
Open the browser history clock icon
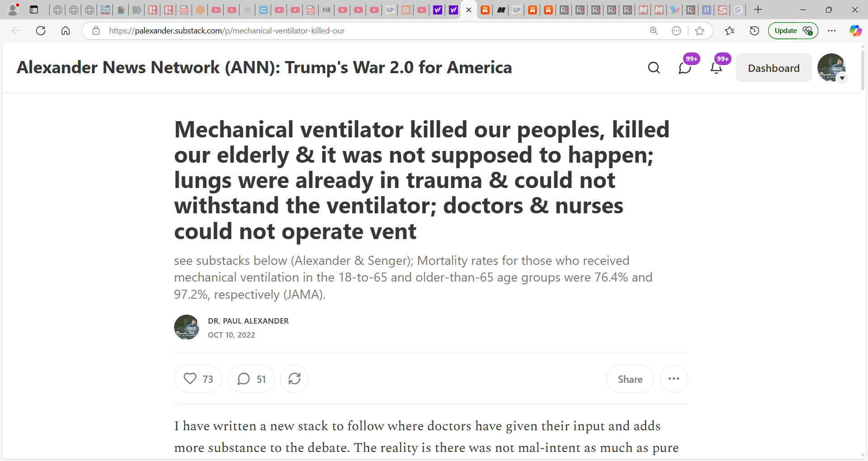point(754,31)
